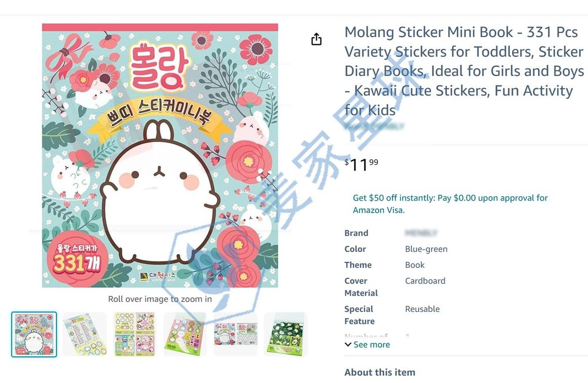Select the sixth thumbnail with dark green sheets
Viewport: 588px width, 383px height.
(x=286, y=334)
